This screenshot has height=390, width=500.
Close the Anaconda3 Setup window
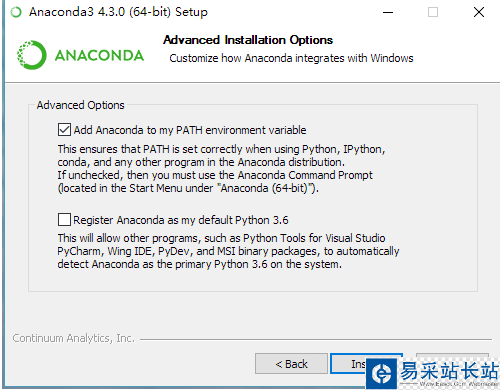coord(479,12)
